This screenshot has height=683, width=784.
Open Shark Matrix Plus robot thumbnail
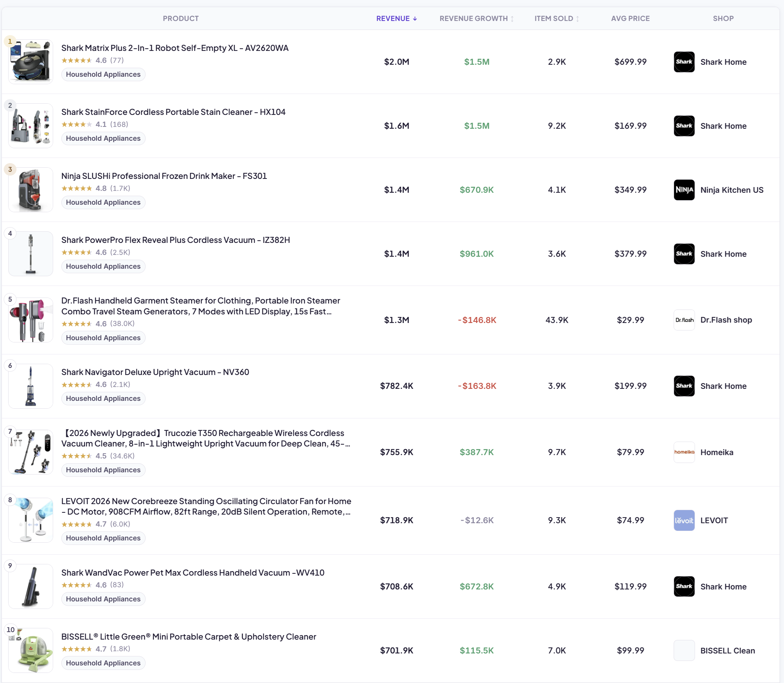(x=30, y=62)
